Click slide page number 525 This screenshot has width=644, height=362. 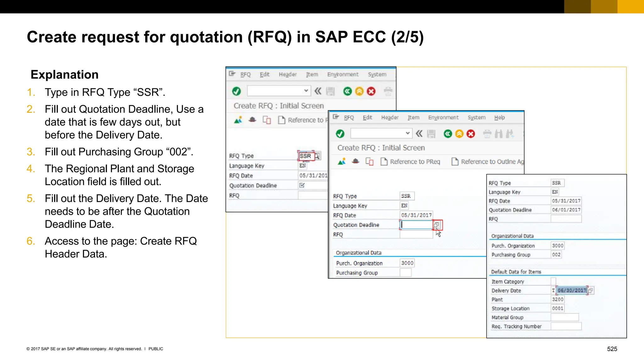click(x=612, y=349)
